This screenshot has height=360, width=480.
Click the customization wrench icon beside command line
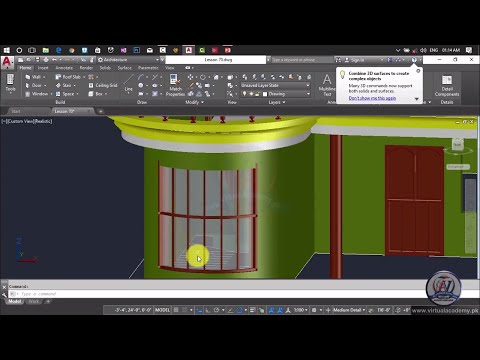point(4,294)
